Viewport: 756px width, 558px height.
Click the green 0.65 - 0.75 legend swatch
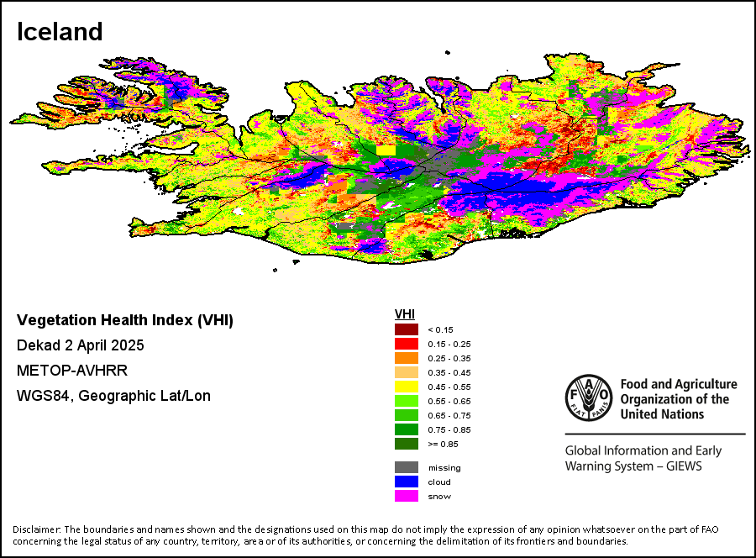(x=407, y=415)
